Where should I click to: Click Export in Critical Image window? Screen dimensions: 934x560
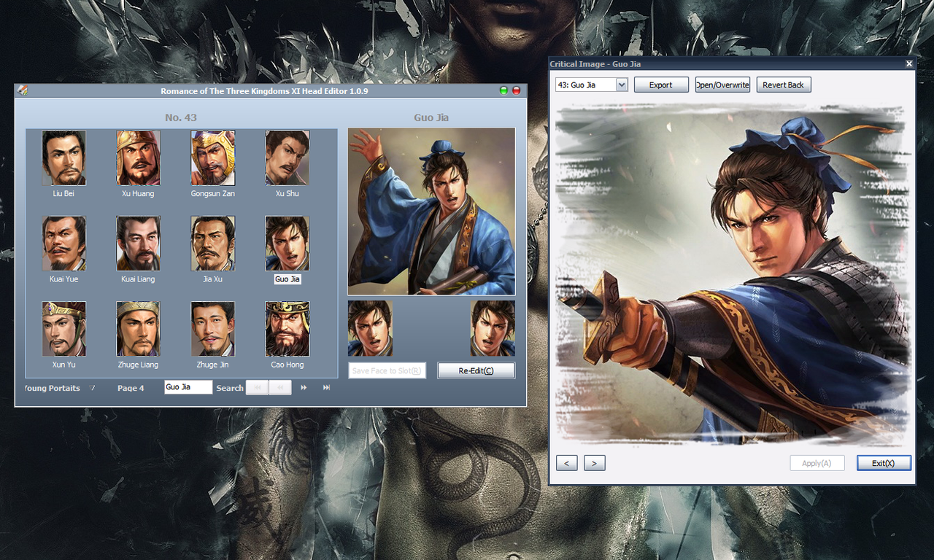[x=661, y=85]
